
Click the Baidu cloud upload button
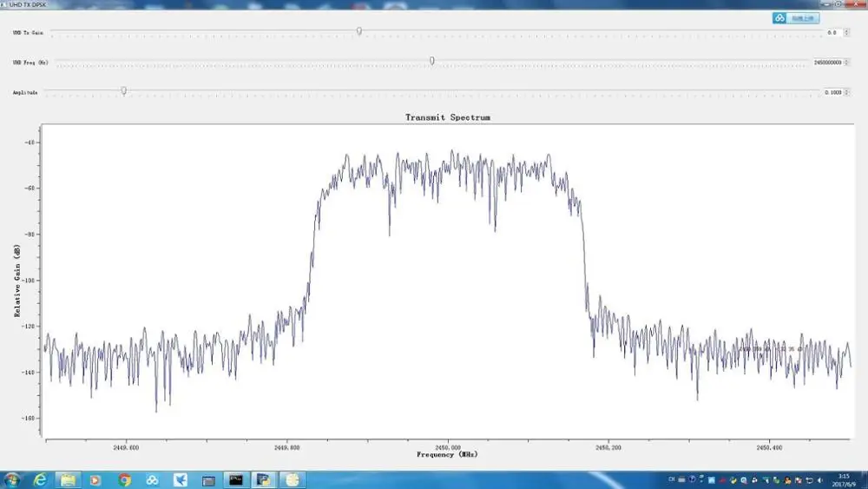tap(796, 17)
